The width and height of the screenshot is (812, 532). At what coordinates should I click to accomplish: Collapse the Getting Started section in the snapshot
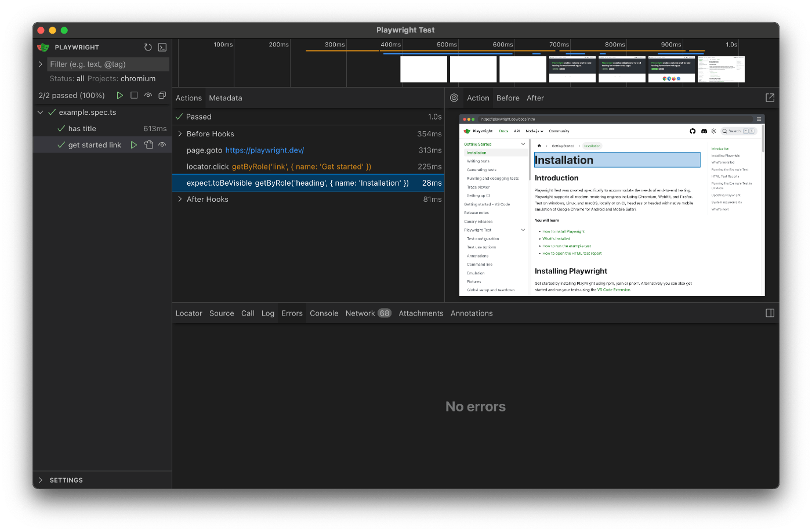(523, 144)
